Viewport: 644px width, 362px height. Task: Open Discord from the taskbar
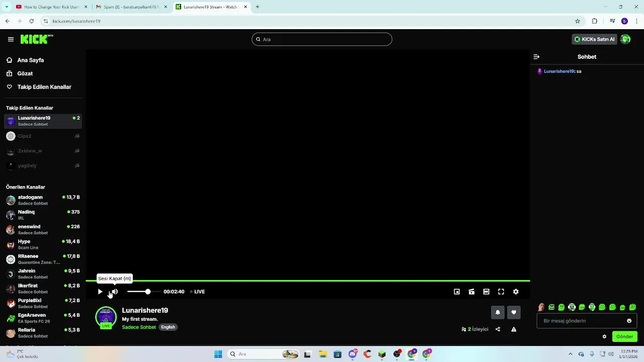coord(353,354)
